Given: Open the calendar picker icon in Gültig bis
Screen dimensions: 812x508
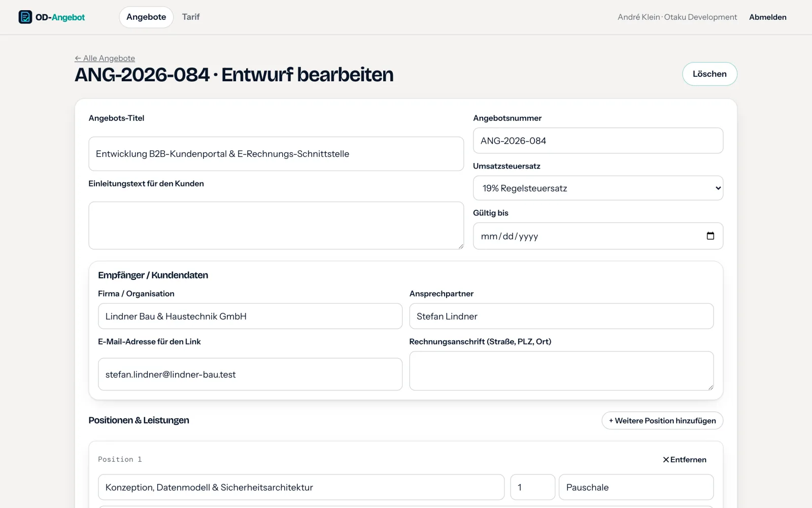Looking at the screenshot, I should coord(710,236).
